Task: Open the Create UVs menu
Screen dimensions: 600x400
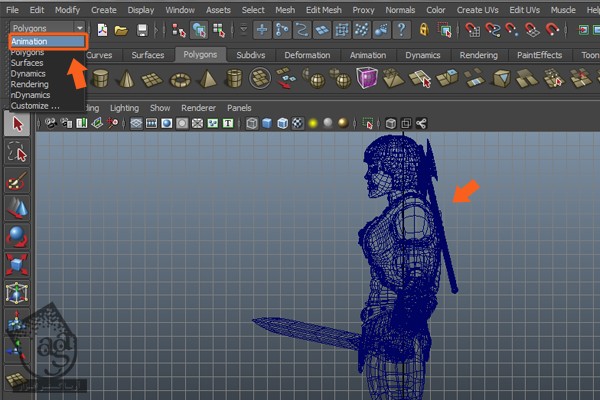Action: (478, 10)
